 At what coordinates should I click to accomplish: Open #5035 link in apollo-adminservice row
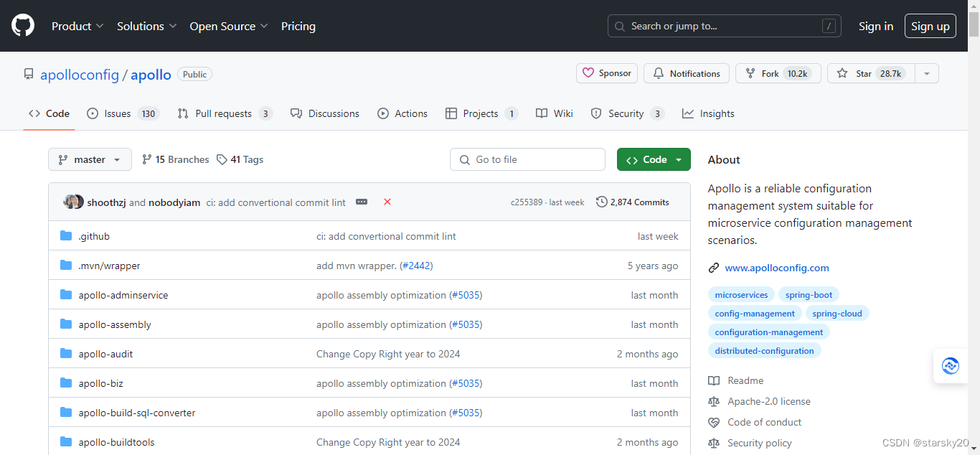coord(466,295)
